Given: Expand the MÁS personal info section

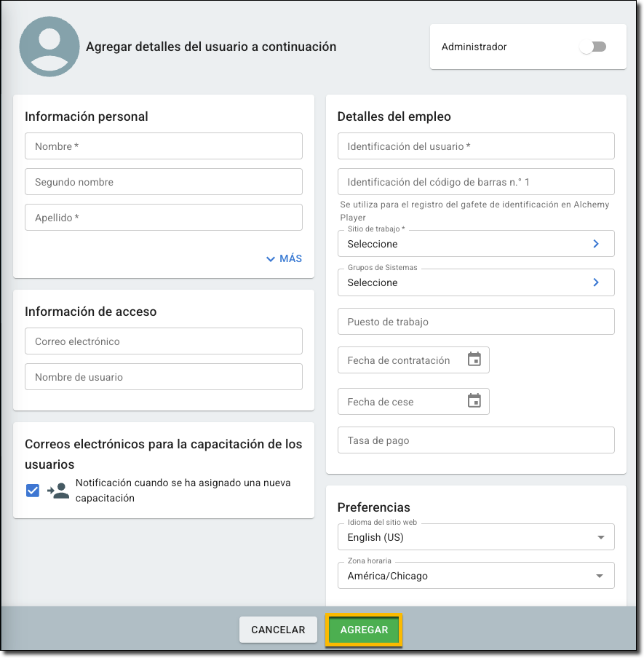Looking at the screenshot, I should pyautogui.click(x=284, y=258).
